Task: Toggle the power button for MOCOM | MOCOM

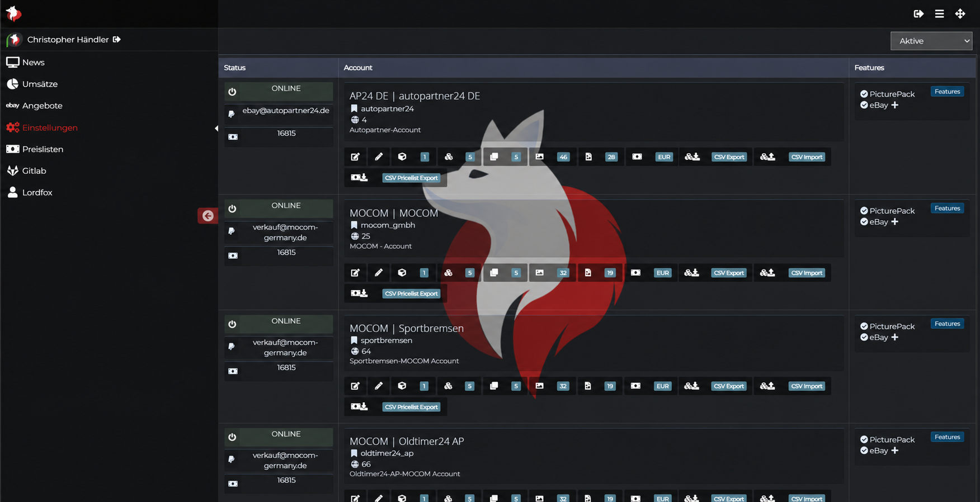Action: [x=232, y=209]
